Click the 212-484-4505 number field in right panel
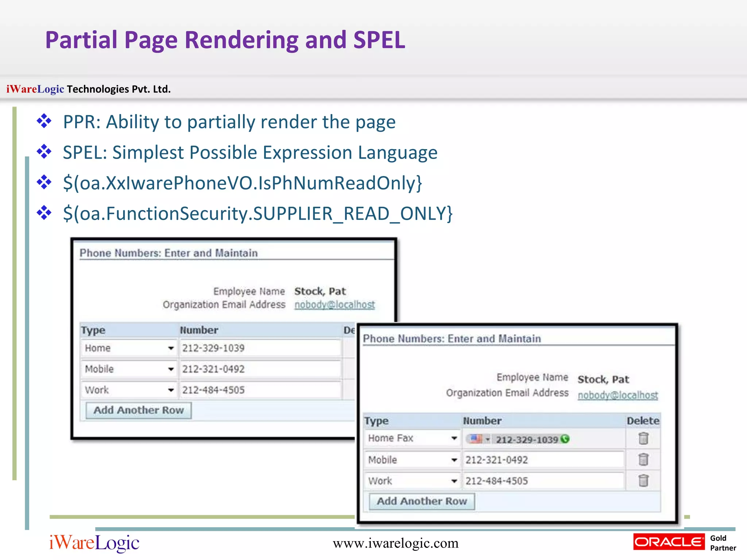Viewport: 747px width, 560px height. [x=543, y=481]
